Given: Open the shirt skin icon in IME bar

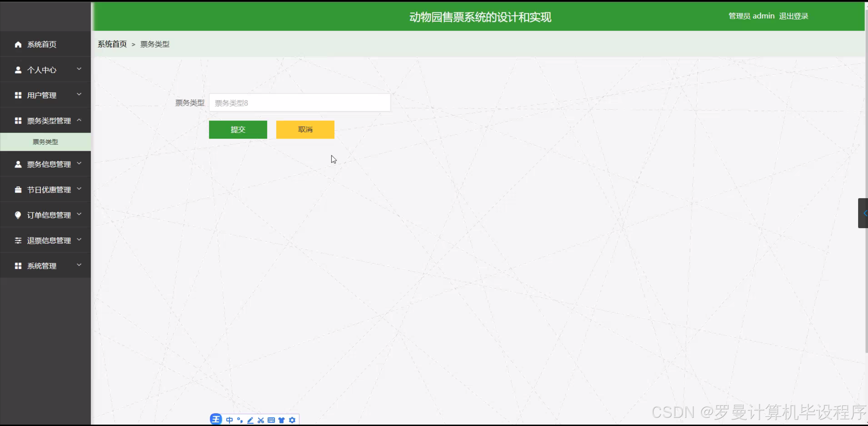Looking at the screenshot, I should [281, 420].
